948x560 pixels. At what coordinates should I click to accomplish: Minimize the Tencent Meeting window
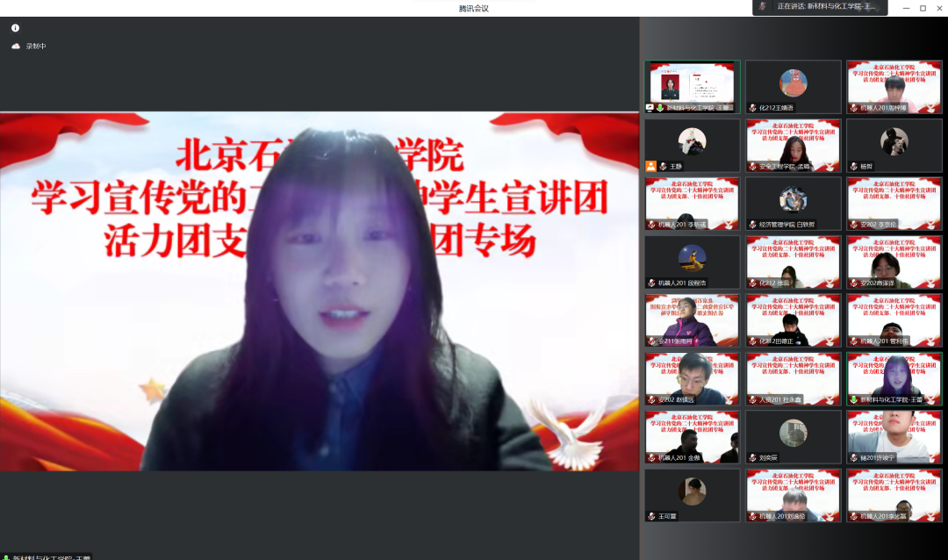click(904, 8)
